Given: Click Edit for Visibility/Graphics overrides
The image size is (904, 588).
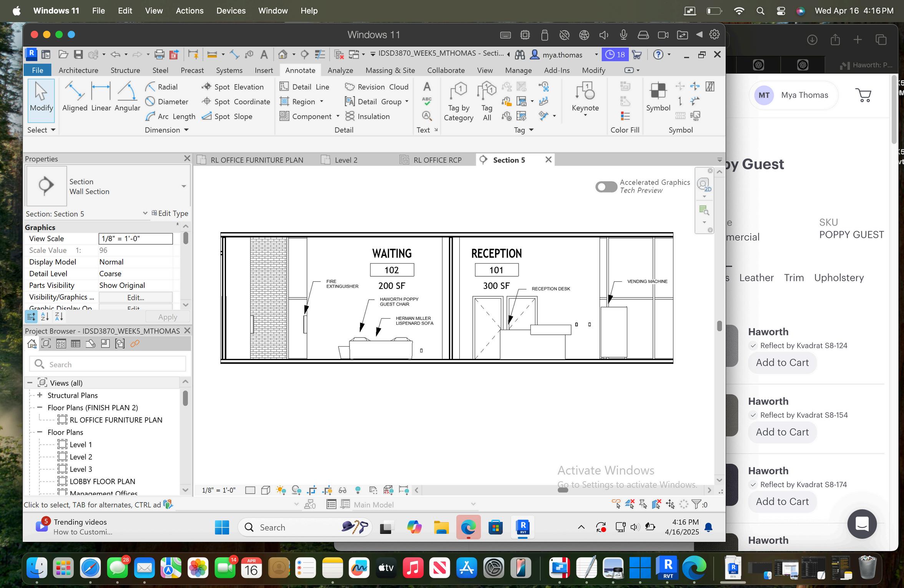Looking at the screenshot, I should 136,297.
